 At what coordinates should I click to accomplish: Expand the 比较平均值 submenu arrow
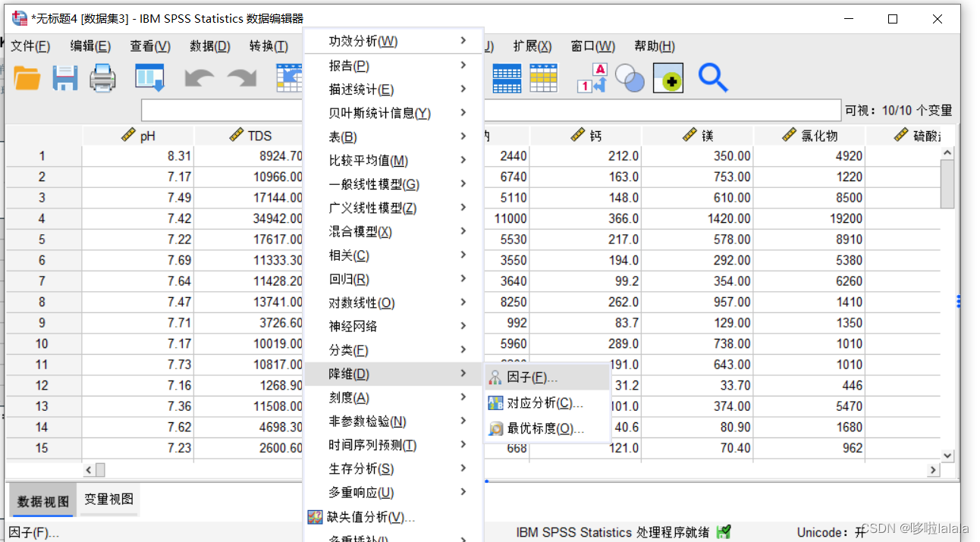(x=463, y=160)
